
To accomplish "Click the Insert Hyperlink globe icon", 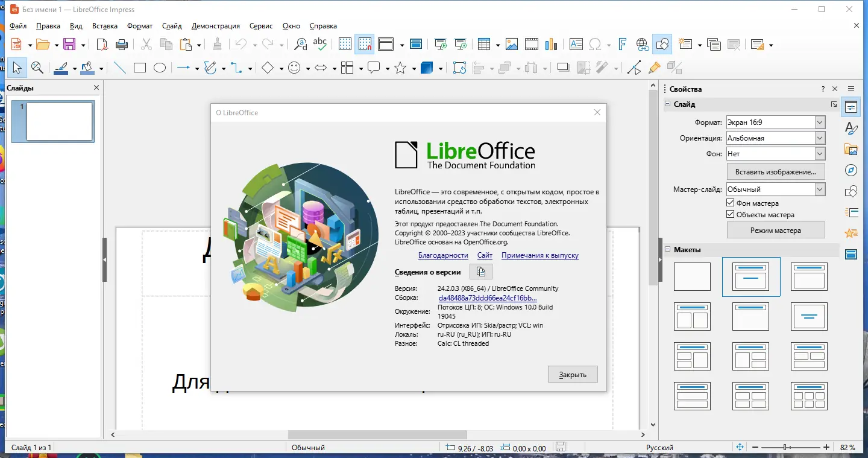I will (x=643, y=44).
